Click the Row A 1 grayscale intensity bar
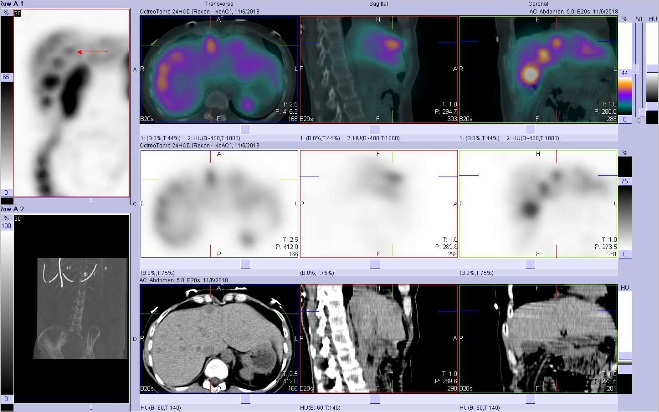Viewport: 659px width, 412px height. 7,135
